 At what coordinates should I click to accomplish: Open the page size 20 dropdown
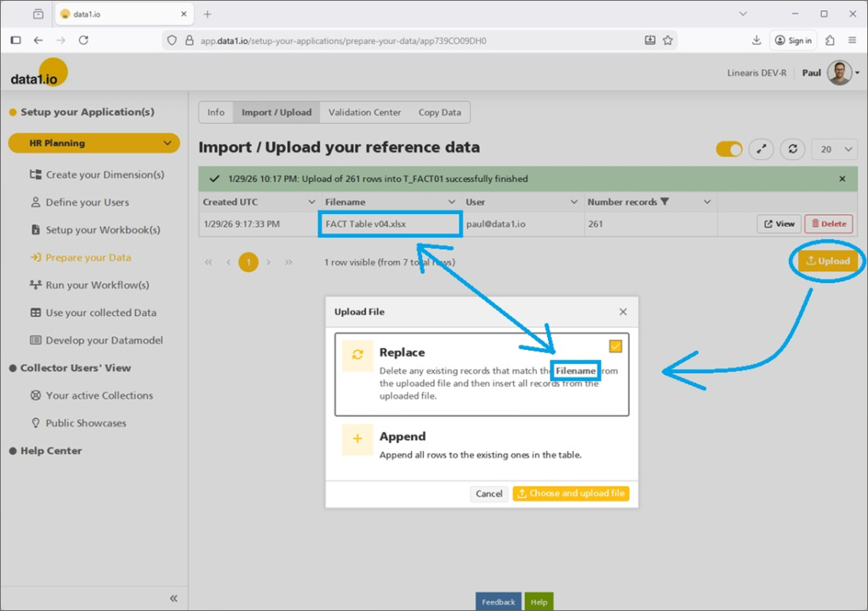point(834,149)
